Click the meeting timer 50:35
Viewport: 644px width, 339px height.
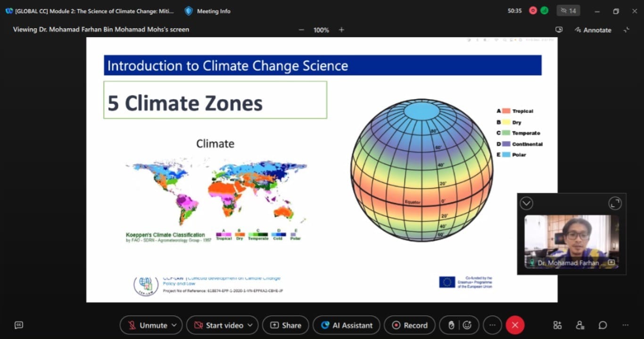point(515,10)
